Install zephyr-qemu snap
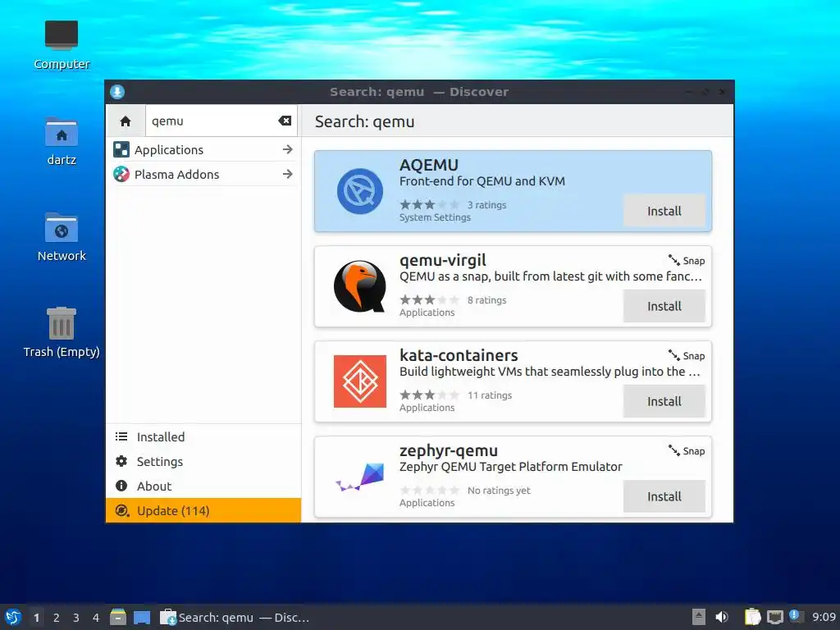The height and width of the screenshot is (630, 840). 664,496
